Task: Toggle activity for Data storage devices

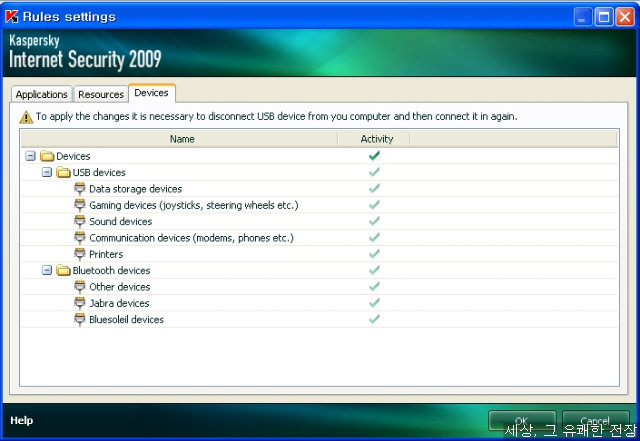Action: pos(374,188)
